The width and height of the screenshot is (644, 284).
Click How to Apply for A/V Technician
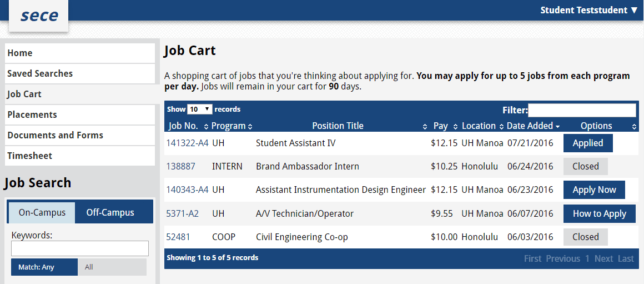point(599,214)
